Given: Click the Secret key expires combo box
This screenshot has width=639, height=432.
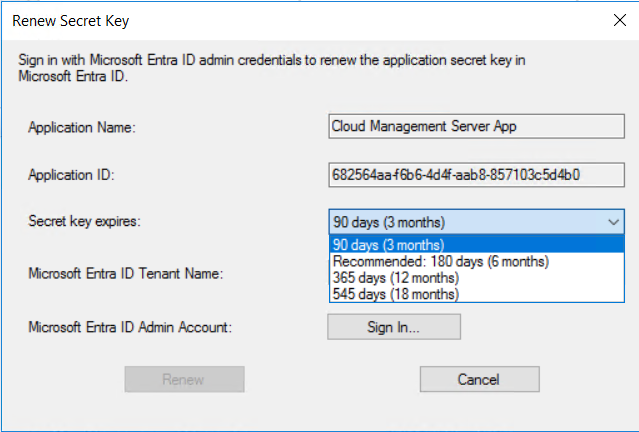Looking at the screenshot, I should pyautogui.click(x=476, y=222).
